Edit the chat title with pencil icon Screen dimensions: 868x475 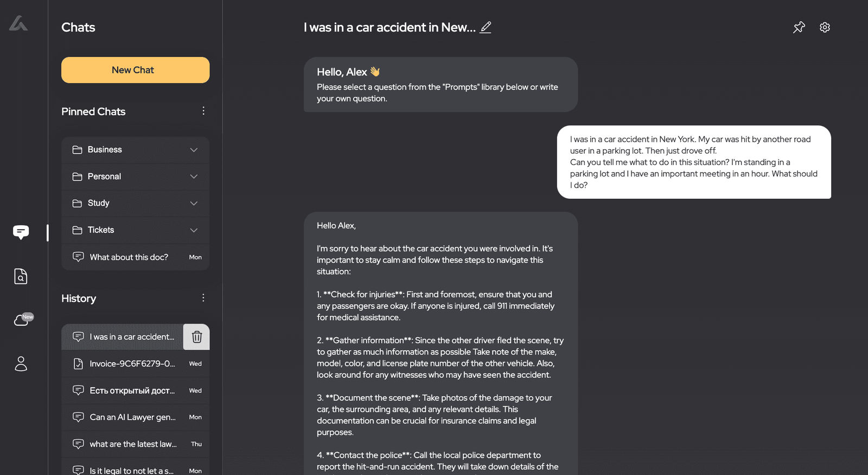point(486,27)
